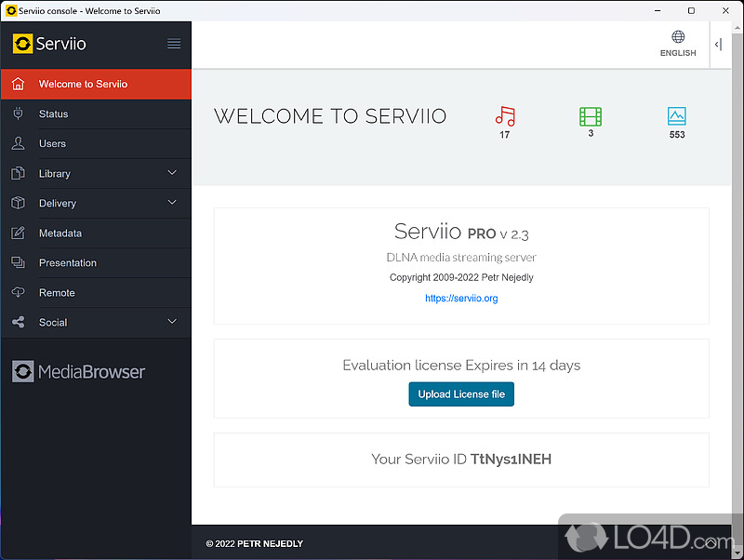Open the Welcome to Serviio menu item
744x560 pixels.
(x=96, y=84)
